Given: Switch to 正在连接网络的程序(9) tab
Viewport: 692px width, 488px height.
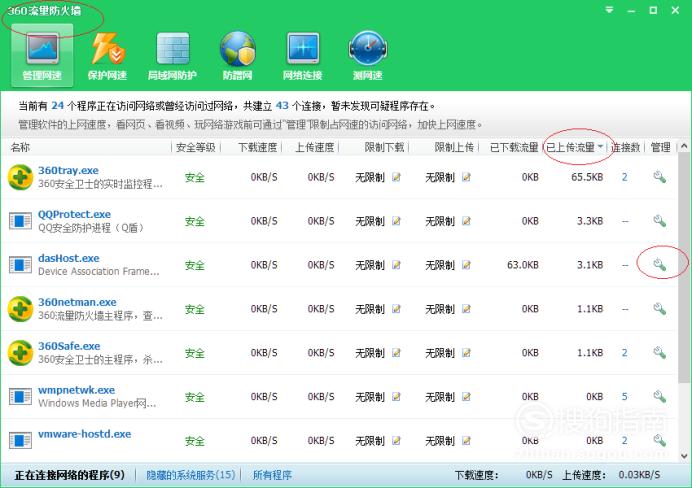Looking at the screenshot, I should (x=69, y=475).
